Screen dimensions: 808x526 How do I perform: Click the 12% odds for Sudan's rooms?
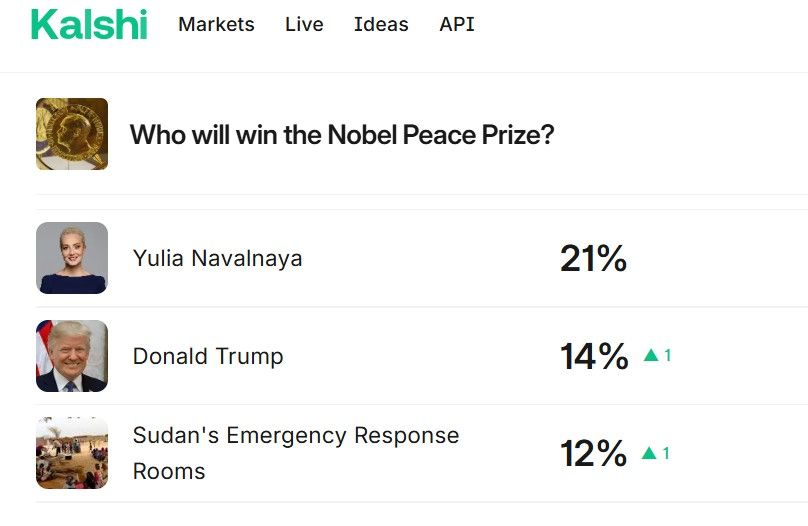coord(593,454)
